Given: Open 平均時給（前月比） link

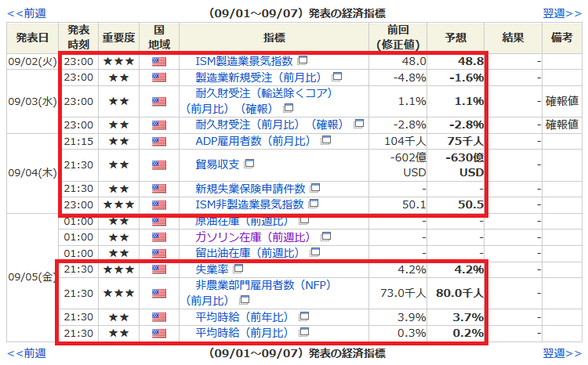Looking at the screenshot, I should coord(244,333).
